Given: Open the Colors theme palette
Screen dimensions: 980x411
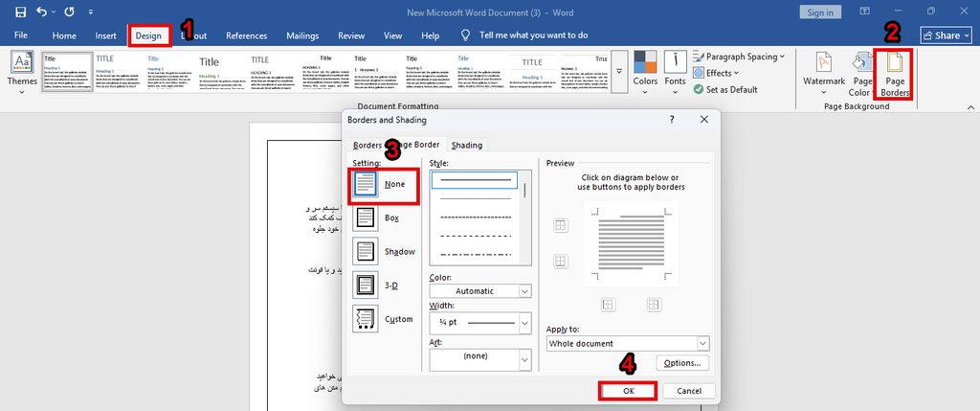Looking at the screenshot, I should click(645, 74).
